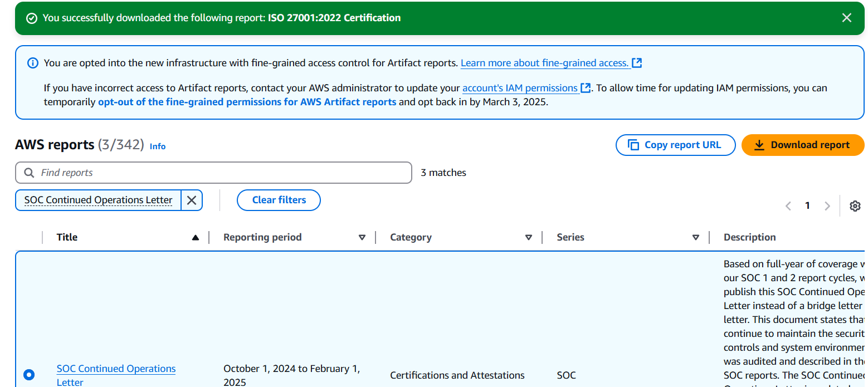Dismiss the green success notification banner
The width and height of the screenshot is (868, 387).
click(x=846, y=18)
